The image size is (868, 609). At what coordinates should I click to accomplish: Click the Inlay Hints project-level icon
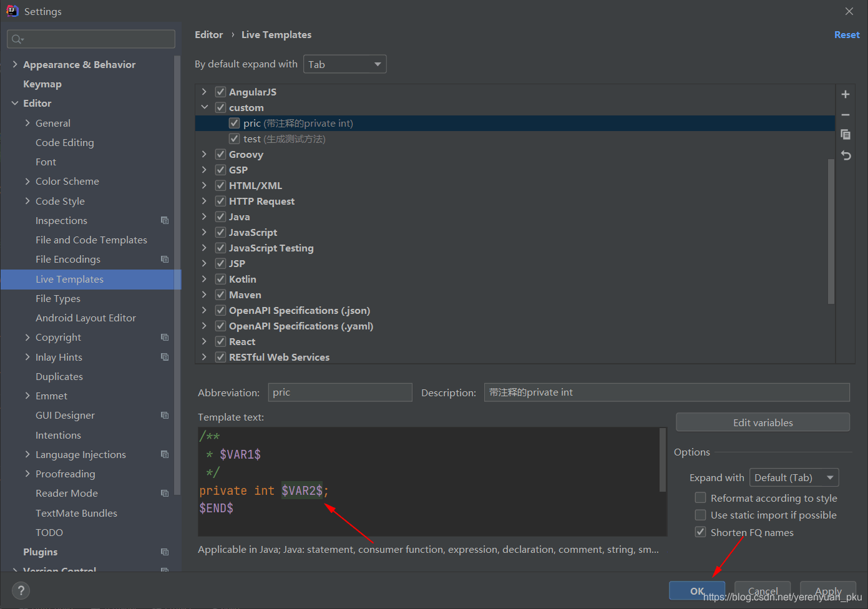coord(165,357)
